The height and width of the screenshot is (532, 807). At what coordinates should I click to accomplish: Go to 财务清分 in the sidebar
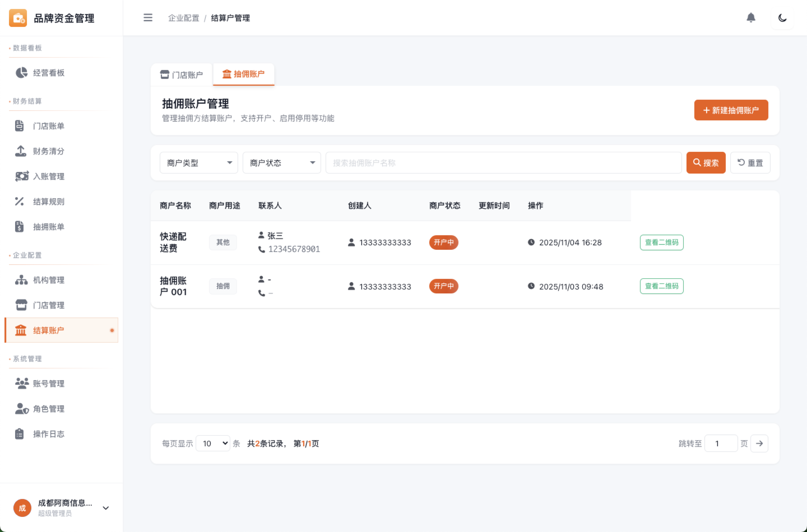tap(49, 151)
